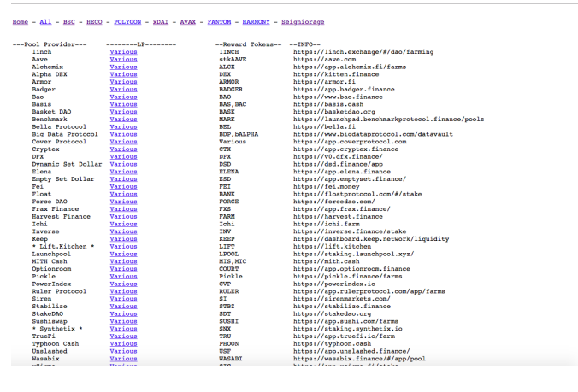The width and height of the screenshot is (578, 392).
Task: Click Various LP link in the Inverse row
Action: point(123,231)
